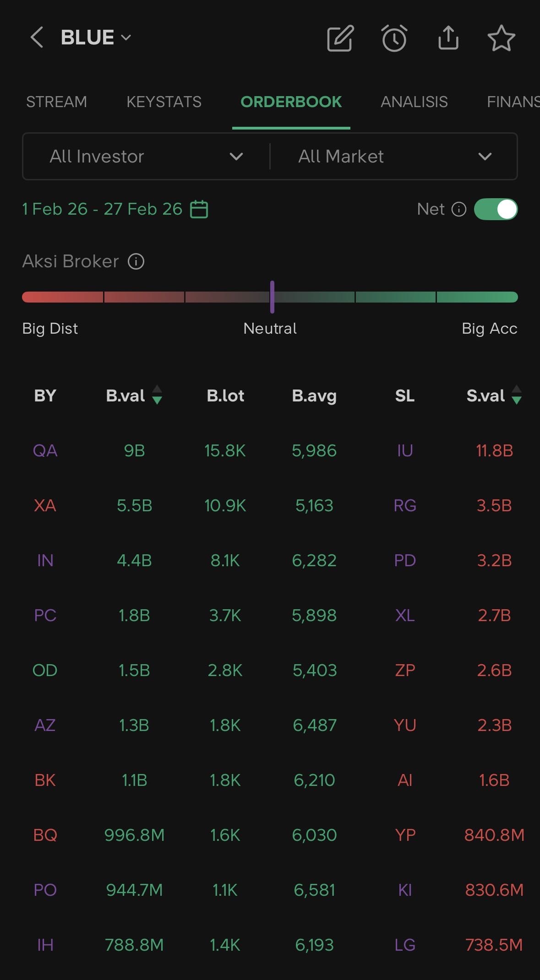Image resolution: width=540 pixels, height=980 pixels.
Task: Sort by S.val column arrows
Action: [x=517, y=395]
